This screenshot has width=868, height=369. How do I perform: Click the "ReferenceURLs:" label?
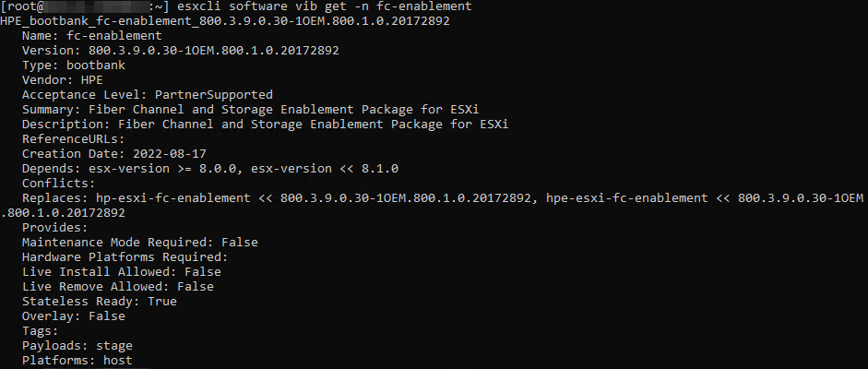(x=73, y=138)
